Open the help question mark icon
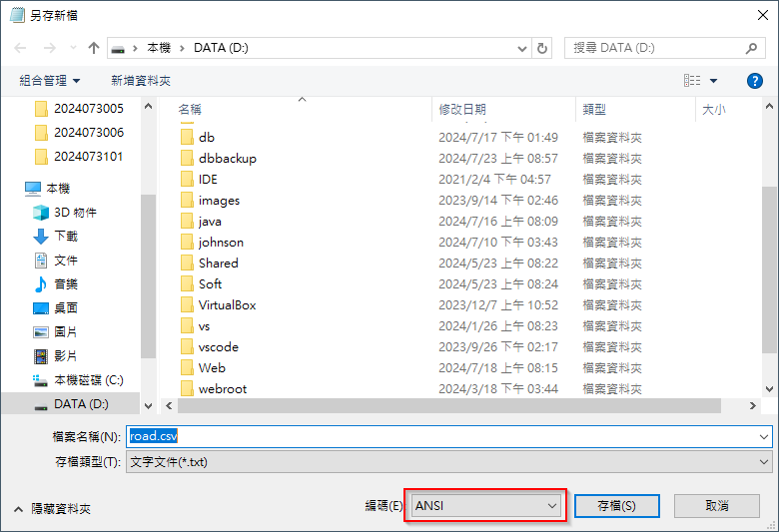 tap(755, 81)
